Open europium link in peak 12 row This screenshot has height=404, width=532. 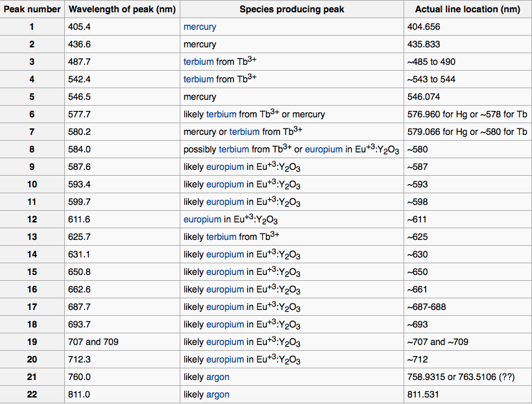click(202, 219)
